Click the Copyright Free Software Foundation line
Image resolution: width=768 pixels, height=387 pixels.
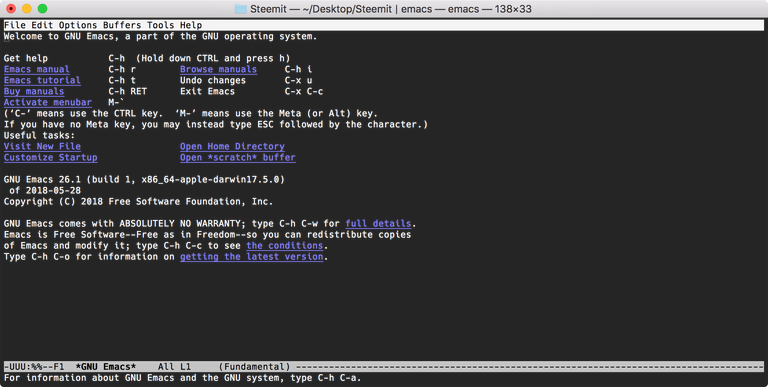tap(139, 202)
